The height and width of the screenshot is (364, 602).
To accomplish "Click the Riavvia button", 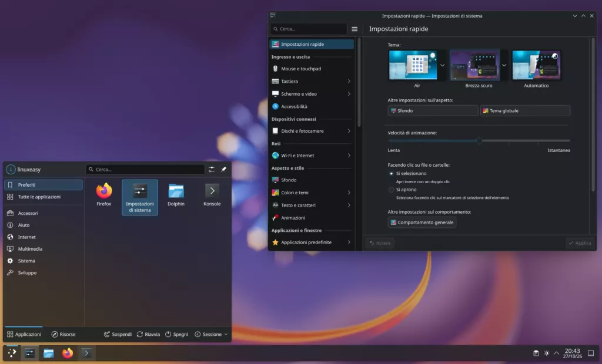I will point(148,334).
